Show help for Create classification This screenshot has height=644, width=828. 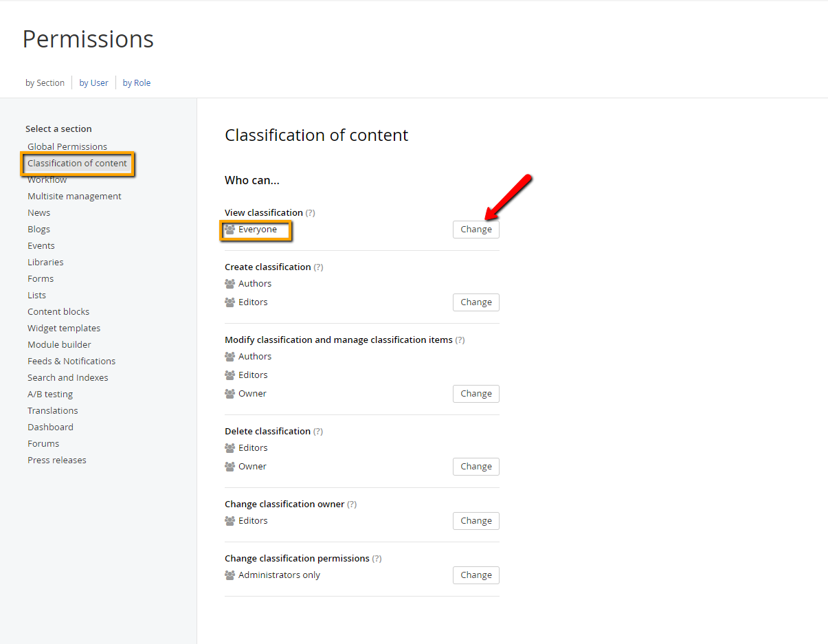point(318,267)
